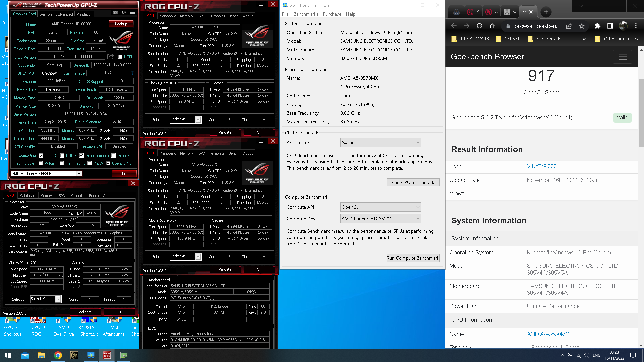The image size is (644, 362).
Task: Toggle the Vulkan checkbox in GPU-Z
Action: tap(41, 163)
